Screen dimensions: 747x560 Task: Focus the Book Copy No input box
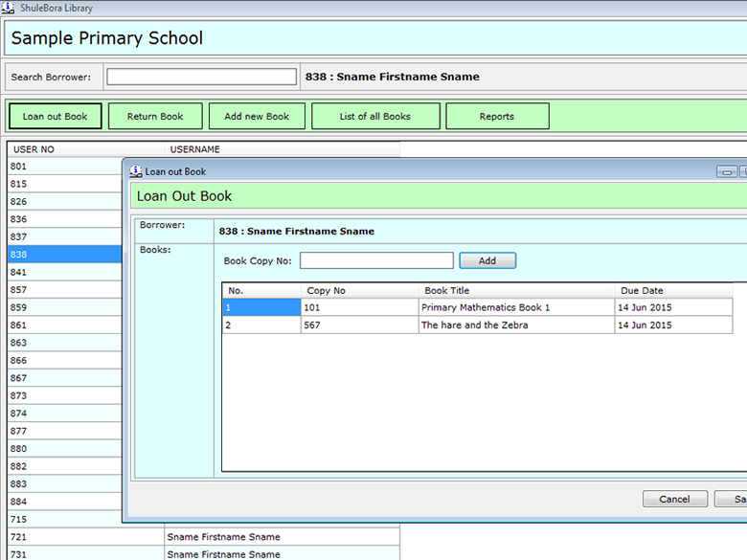[x=375, y=260]
